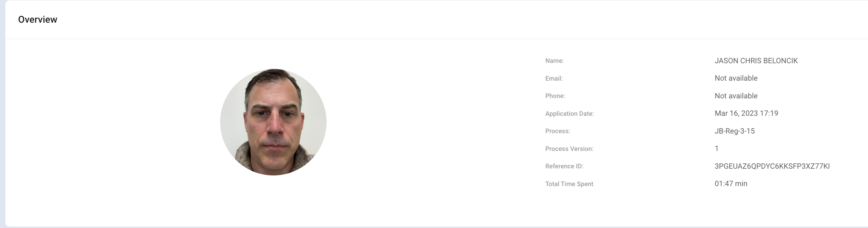Click the Process field label

click(557, 131)
